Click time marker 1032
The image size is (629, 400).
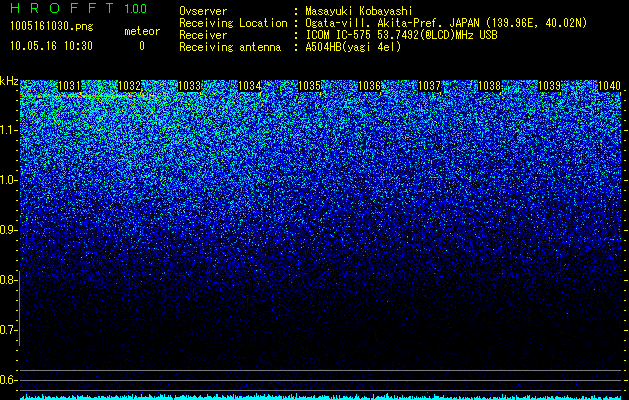coord(130,86)
